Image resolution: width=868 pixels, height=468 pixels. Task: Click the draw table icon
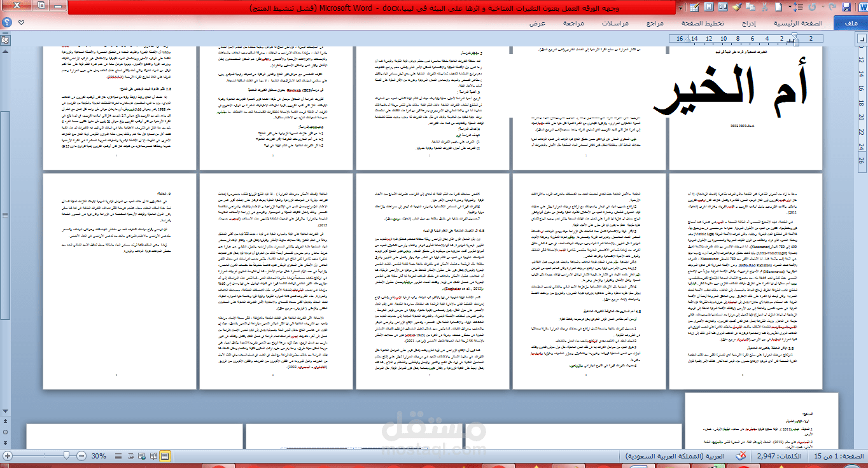[x=694, y=7]
